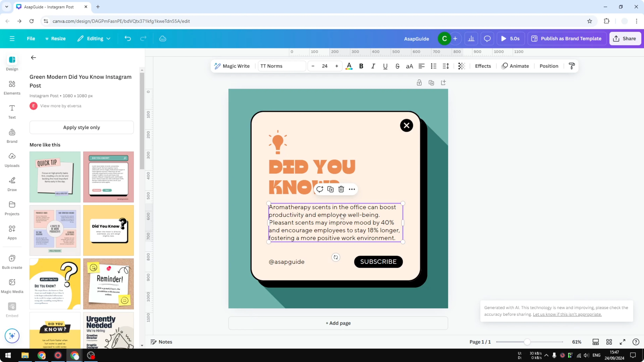Decrease font size with minus

(313, 66)
